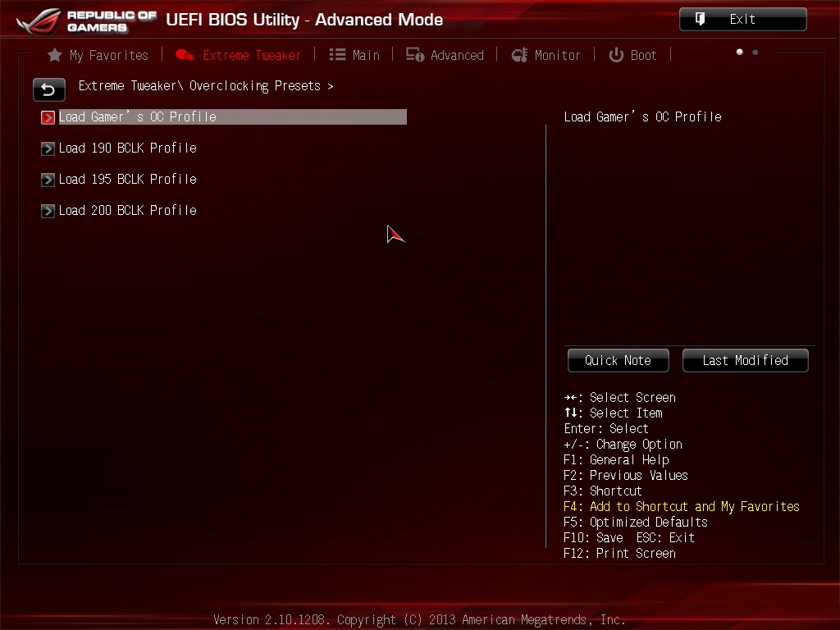Click the star icon beside My Favorites
Image resolution: width=840 pixels, height=630 pixels.
[x=55, y=55]
